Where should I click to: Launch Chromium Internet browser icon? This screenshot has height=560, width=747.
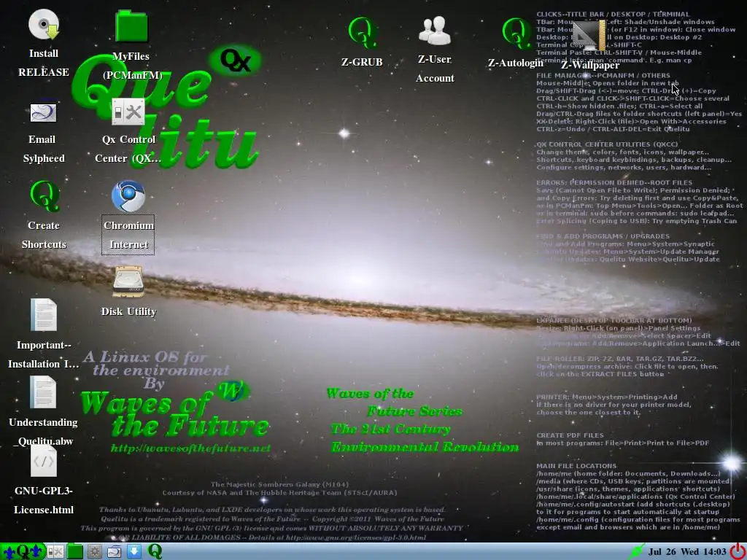click(128, 195)
